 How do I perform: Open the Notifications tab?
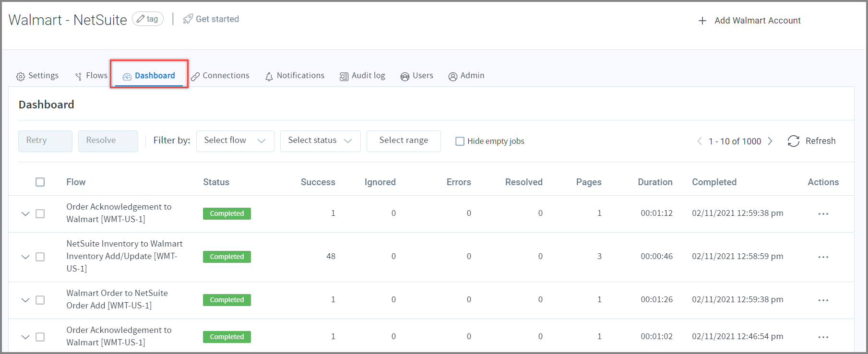pyautogui.click(x=295, y=76)
